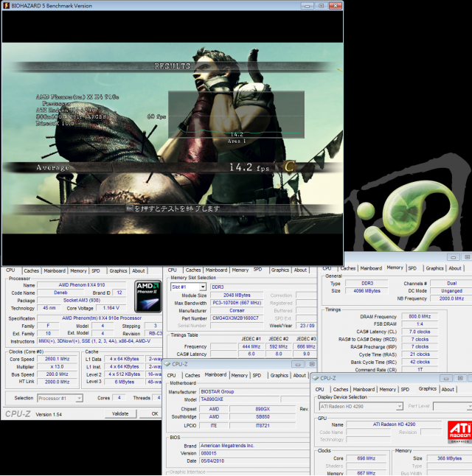This screenshot has width=472, height=476.
Task: Select SPD tab in Mainboard window
Action: (x=257, y=376)
